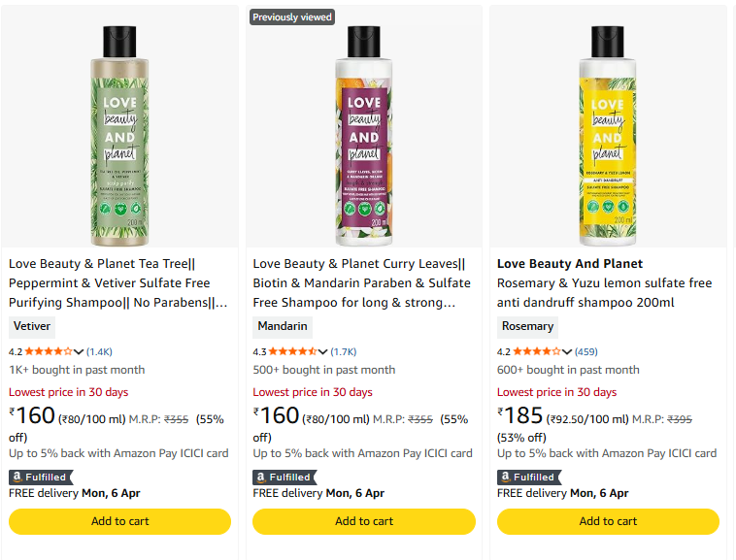Expand rating chevron for Curry Leaves shampoo
The image size is (736, 560).
[323, 352]
